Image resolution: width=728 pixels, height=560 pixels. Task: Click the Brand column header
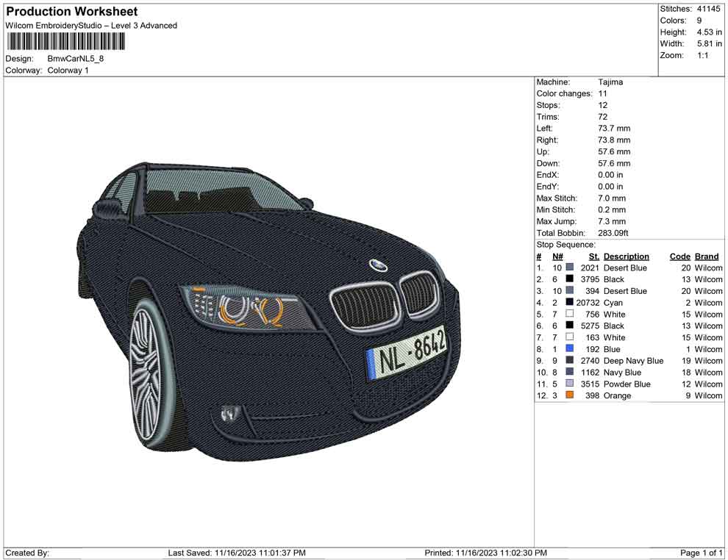coord(707,256)
